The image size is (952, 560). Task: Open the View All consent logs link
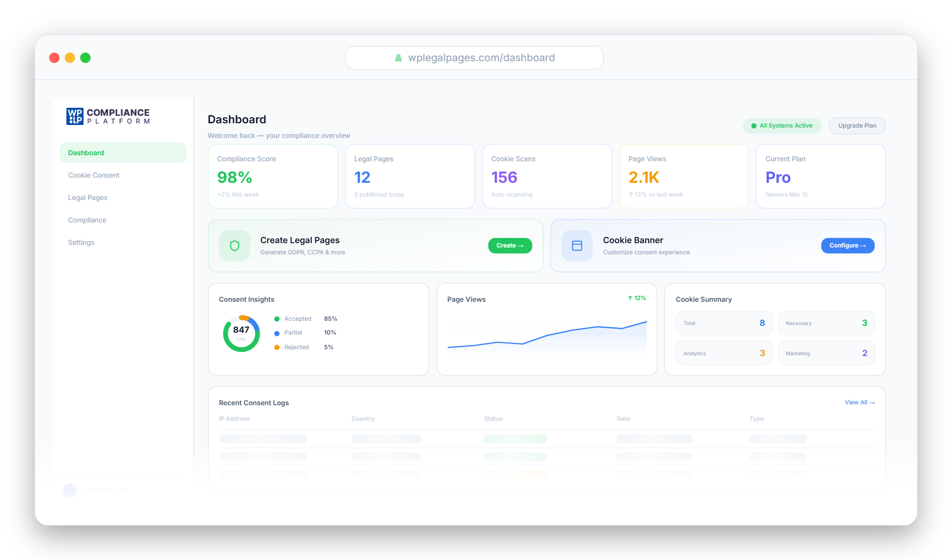pos(859,402)
